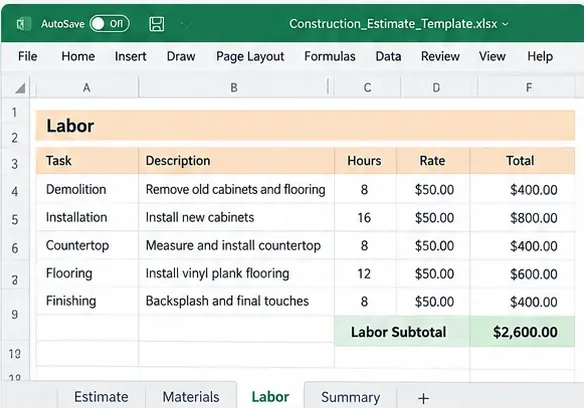Viewport: 584px width, 408px height.
Task: Toggle the AutoSave switch
Action: (109, 24)
